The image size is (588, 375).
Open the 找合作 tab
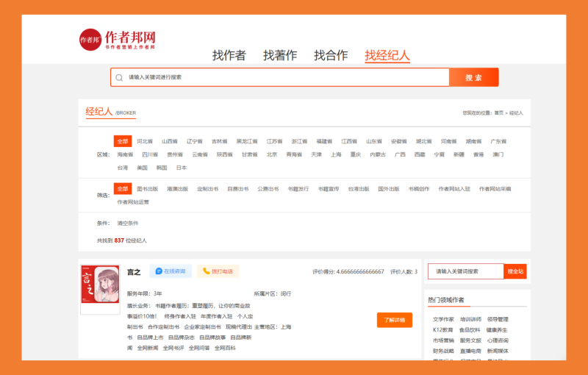pos(331,55)
